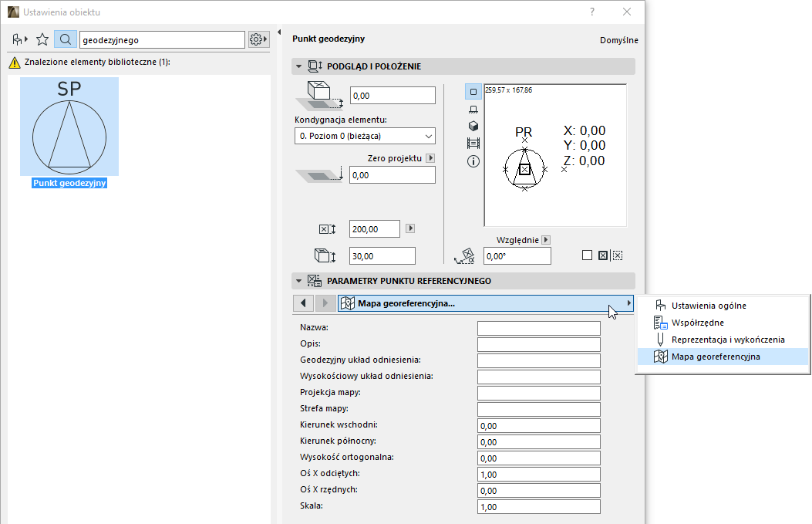The height and width of the screenshot is (524, 812).
Task: Click the Kierunek wschodni value field
Action: 538,425
